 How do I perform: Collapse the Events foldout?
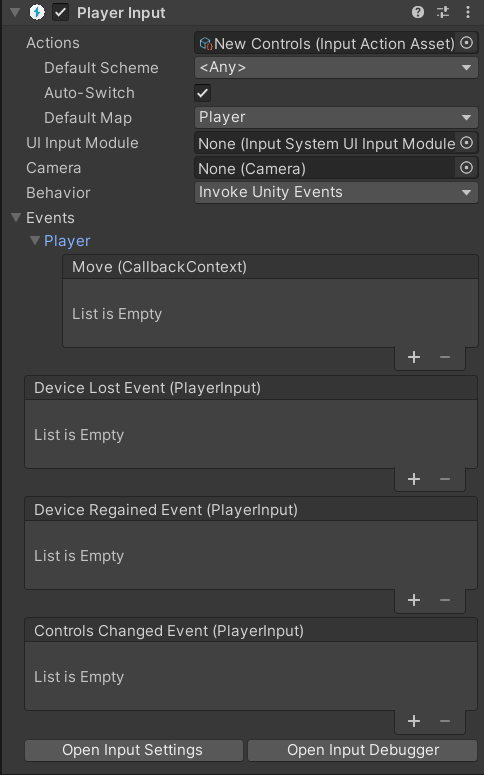click(16, 217)
